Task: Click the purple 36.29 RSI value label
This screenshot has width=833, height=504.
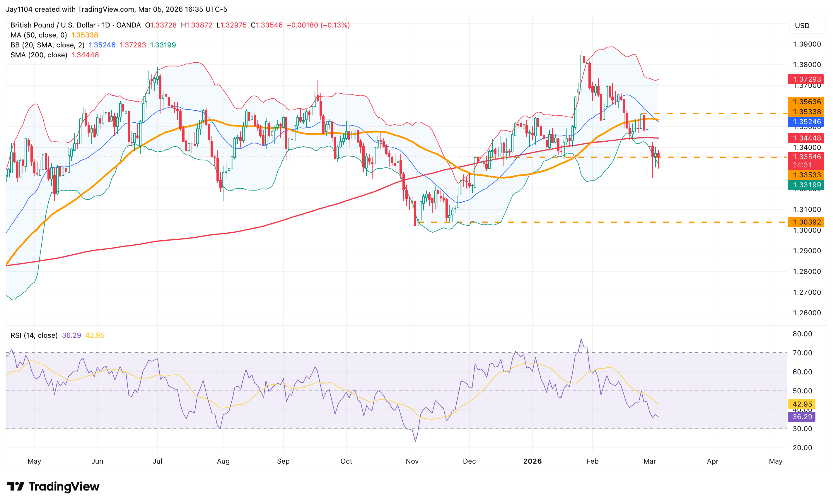Action: (x=801, y=416)
